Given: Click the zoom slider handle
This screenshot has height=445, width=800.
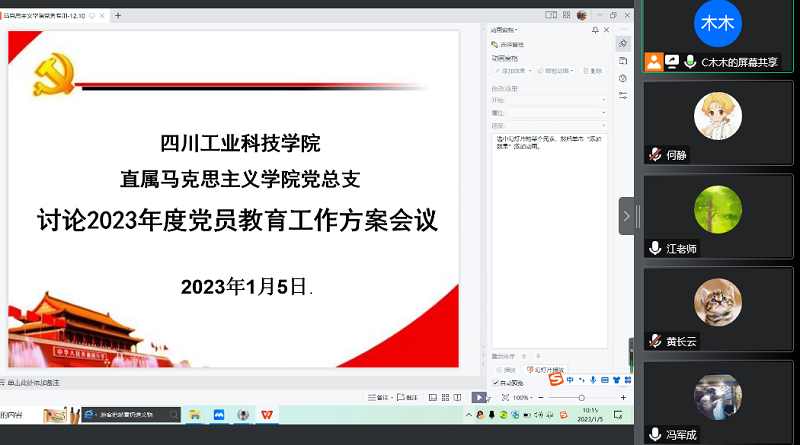Looking at the screenshot, I should 581,398.
